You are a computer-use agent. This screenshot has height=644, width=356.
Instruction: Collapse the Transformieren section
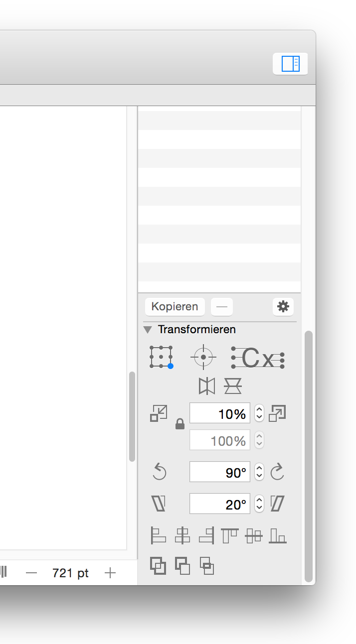[148, 330]
